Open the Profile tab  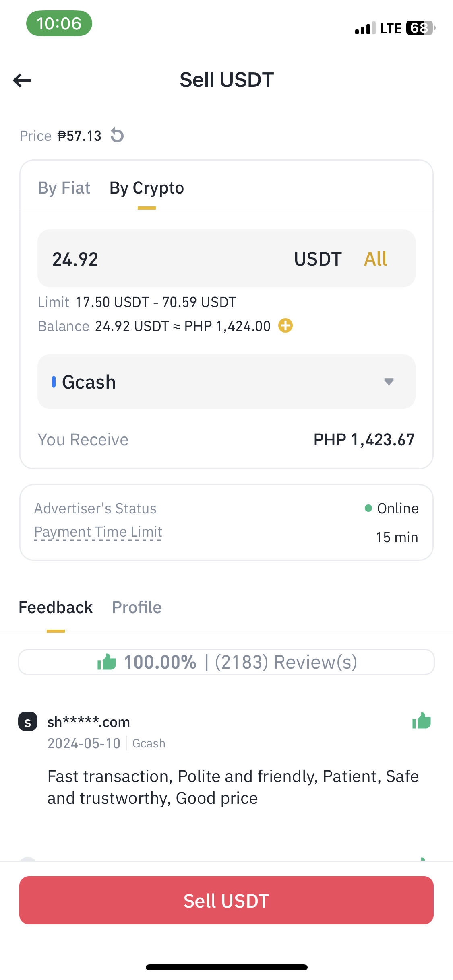(137, 607)
